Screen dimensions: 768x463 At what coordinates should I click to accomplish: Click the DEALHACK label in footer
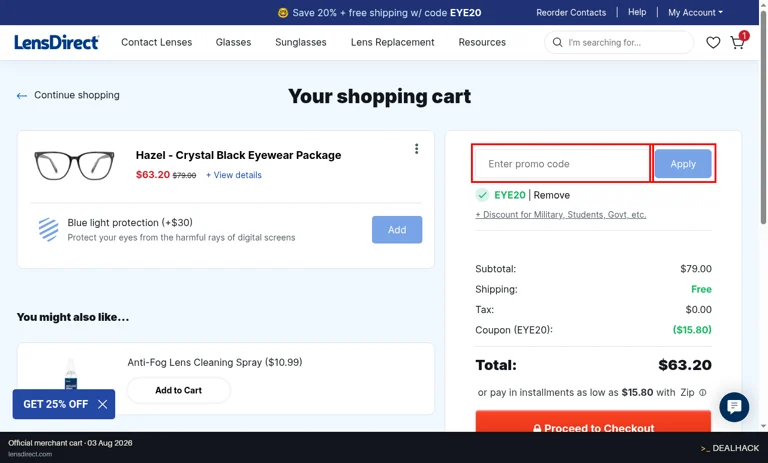click(x=730, y=448)
